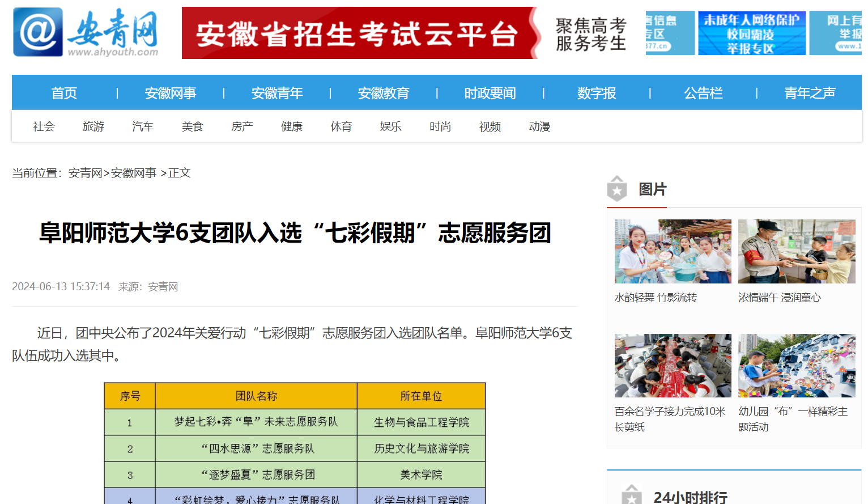Click 安青网 breadcrumb link
This screenshot has height=504, width=868.
point(86,173)
